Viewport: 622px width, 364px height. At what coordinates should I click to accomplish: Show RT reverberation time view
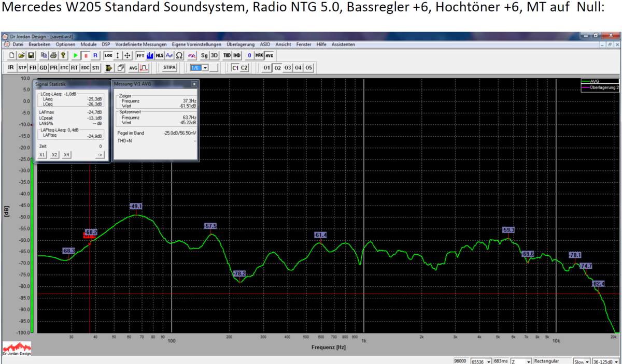[75, 68]
